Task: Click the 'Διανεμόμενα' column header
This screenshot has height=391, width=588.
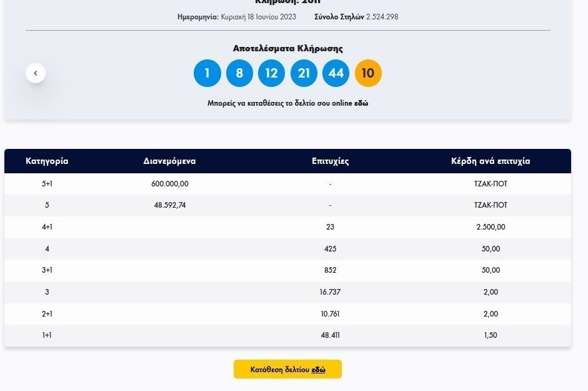Action: coord(169,161)
